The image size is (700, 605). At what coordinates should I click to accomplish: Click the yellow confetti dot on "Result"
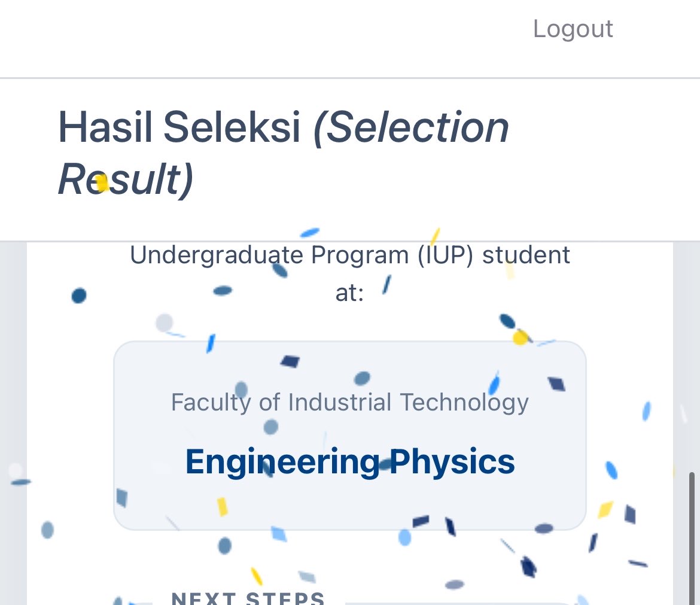tap(102, 183)
